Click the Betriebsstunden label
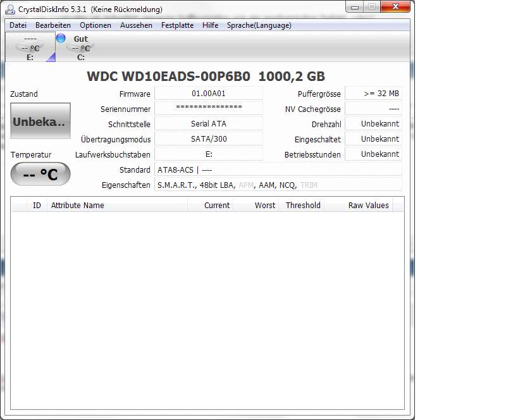This screenshot has height=420, width=506. tap(312, 154)
